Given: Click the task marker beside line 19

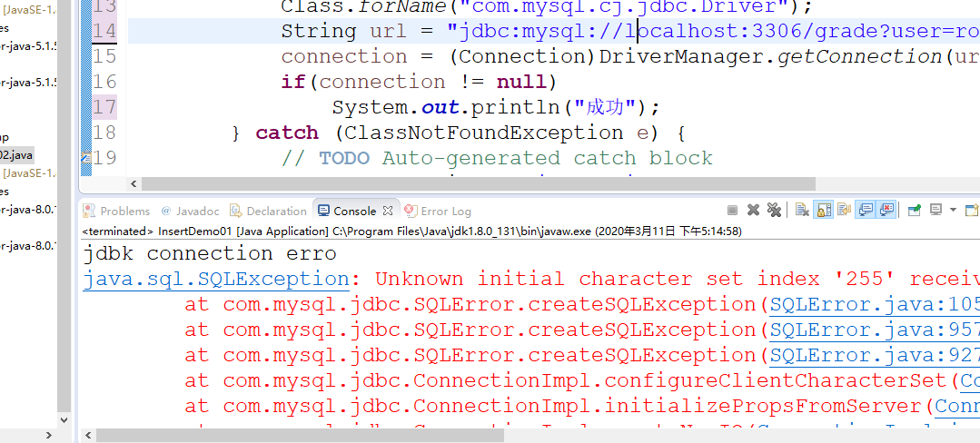Looking at the screenshot, I should (x=85, y=158).
